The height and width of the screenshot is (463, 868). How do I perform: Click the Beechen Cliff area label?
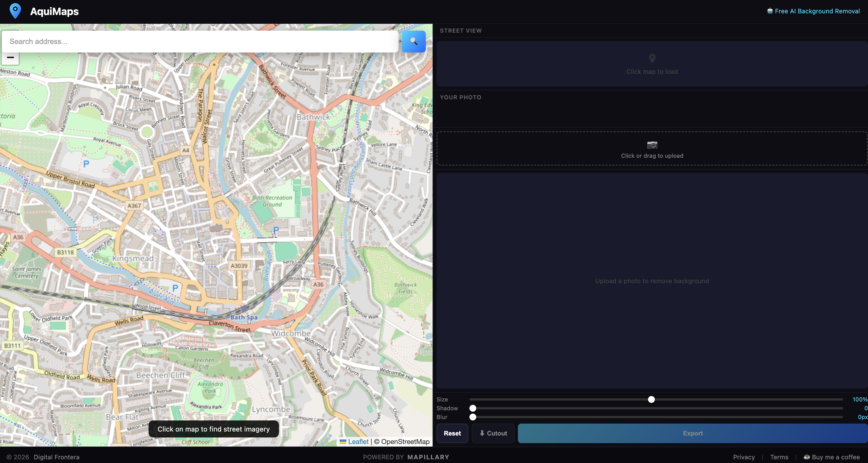coord(161,375)
